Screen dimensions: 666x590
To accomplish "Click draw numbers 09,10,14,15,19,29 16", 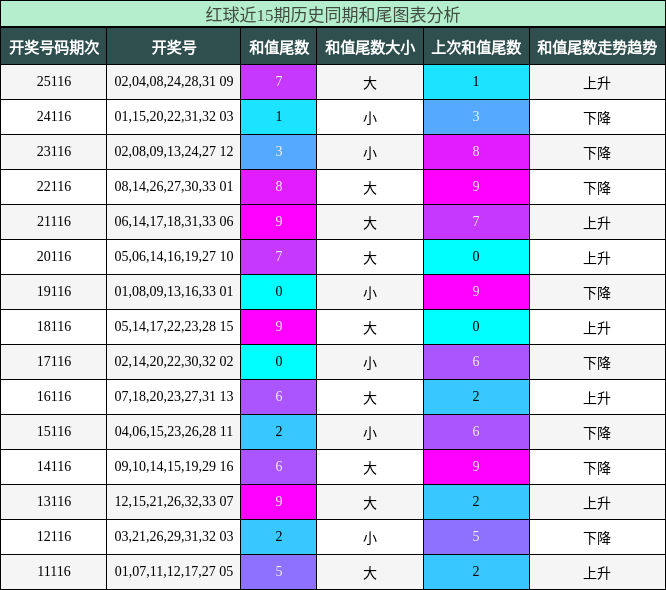I will click(x=174, y=466).
